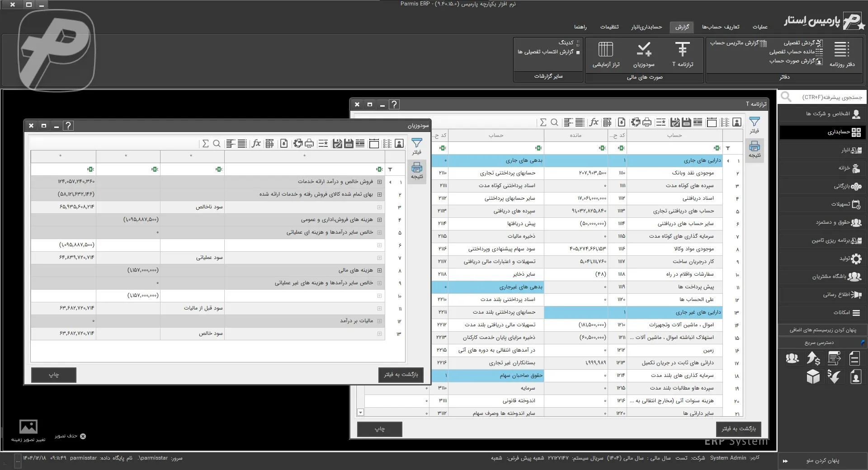Open the تنظیمات ribbon tab
868x470 pixels.
(609, 27)
